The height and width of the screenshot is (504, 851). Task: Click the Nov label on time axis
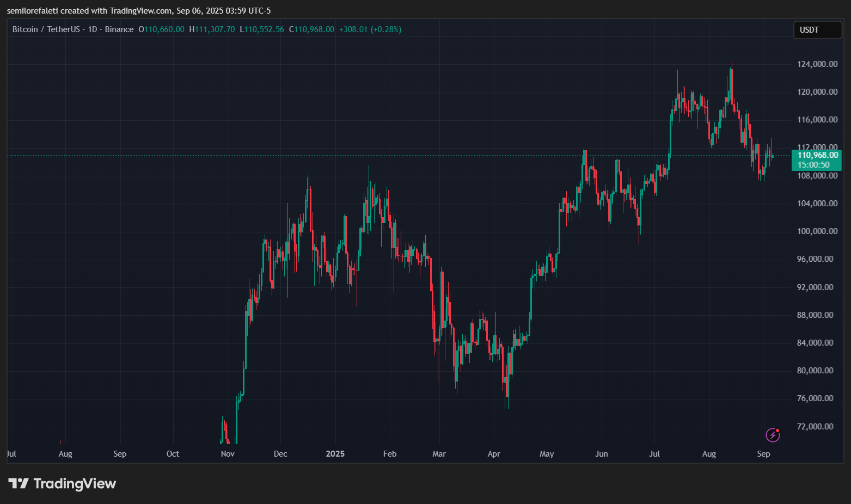[x=228, y=454]
